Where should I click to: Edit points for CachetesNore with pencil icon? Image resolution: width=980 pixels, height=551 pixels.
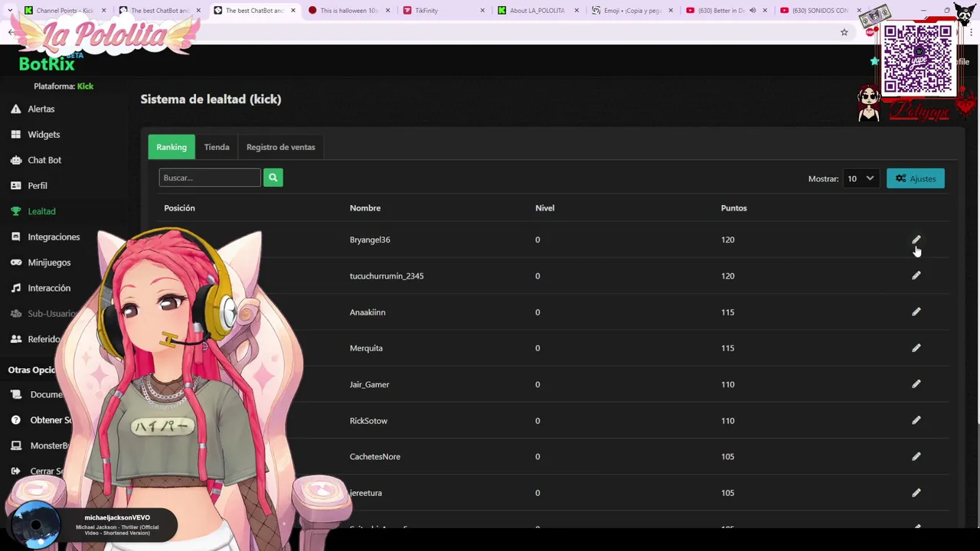pos(916,456)
